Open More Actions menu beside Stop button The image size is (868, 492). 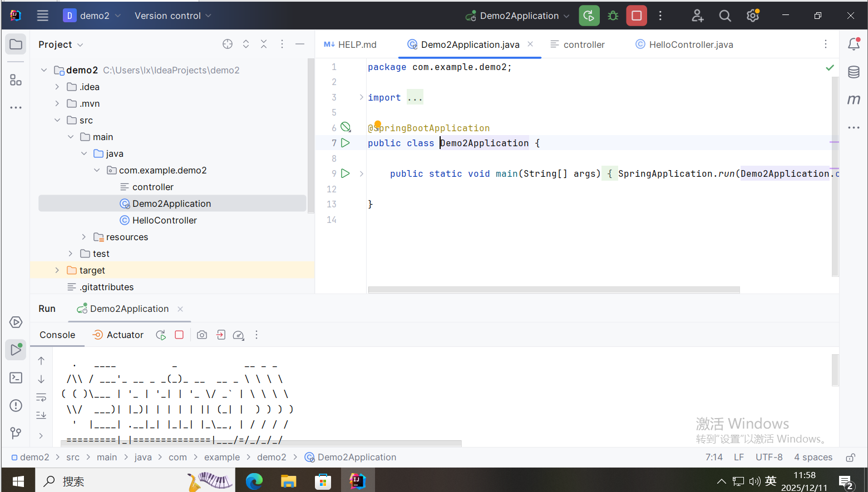click(660, 16)
